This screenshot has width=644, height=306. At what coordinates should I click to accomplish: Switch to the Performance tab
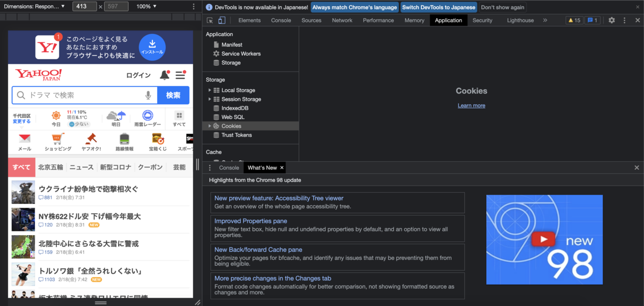point(378,20)
